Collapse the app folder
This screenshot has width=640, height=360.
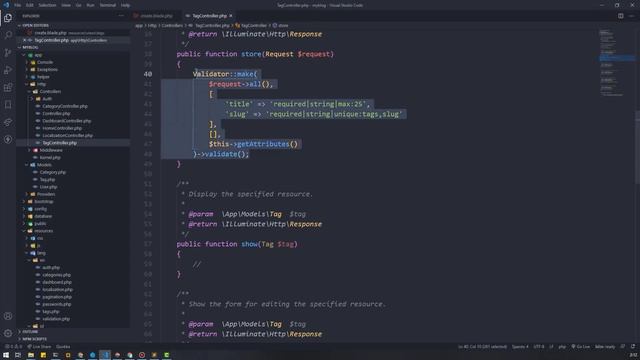[x=38, y=55]
